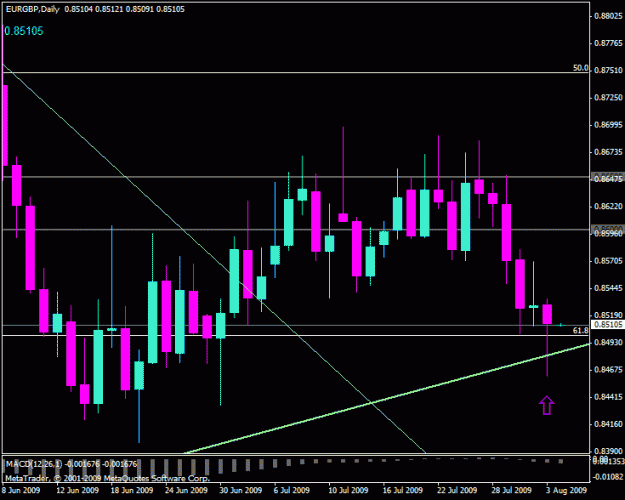Click the 0.84675 price axis label

[608, 370]
